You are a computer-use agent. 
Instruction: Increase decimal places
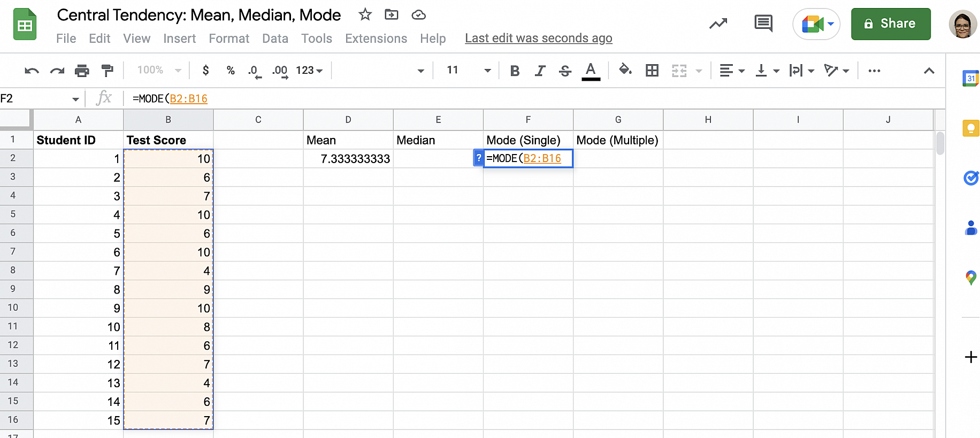(x=280, y=71)
